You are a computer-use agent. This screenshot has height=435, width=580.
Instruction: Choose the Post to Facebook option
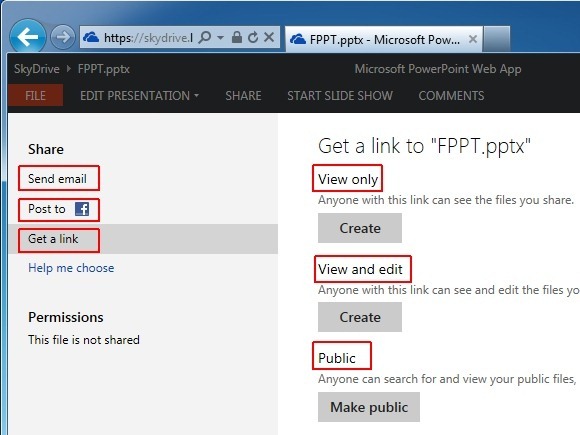tap(58, 209)
